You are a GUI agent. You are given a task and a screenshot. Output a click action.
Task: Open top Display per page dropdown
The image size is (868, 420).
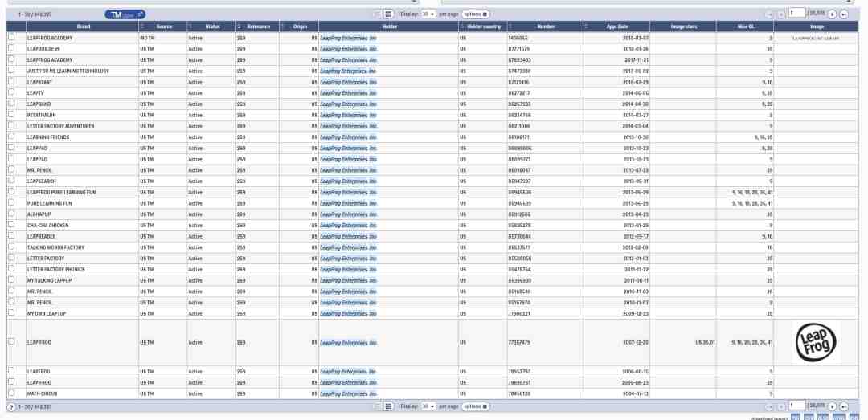coord(428,14)
